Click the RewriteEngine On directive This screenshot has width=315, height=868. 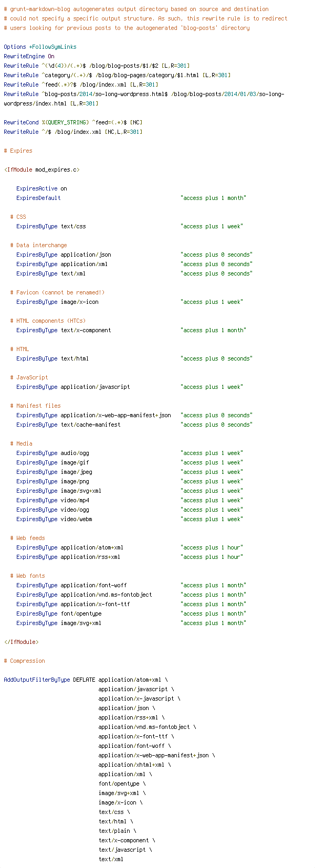(29, 56)
